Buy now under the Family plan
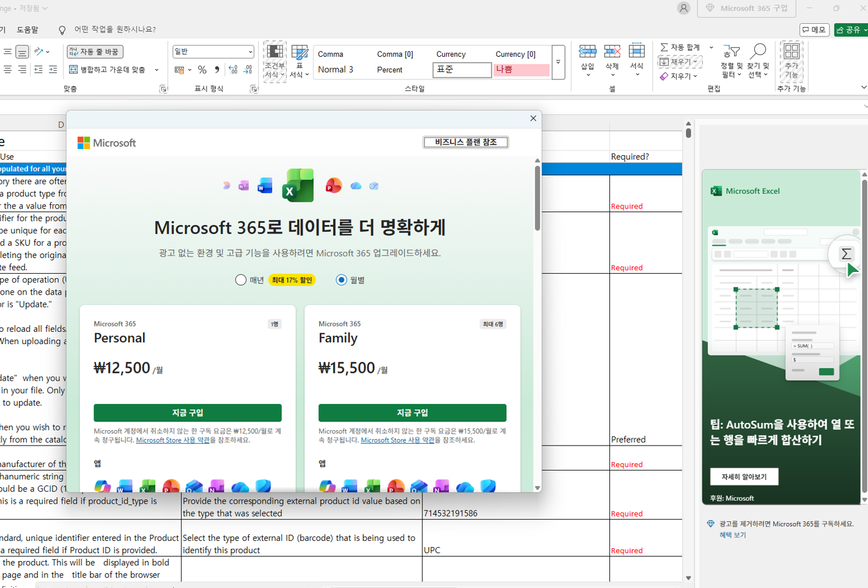 click(413, 413)
